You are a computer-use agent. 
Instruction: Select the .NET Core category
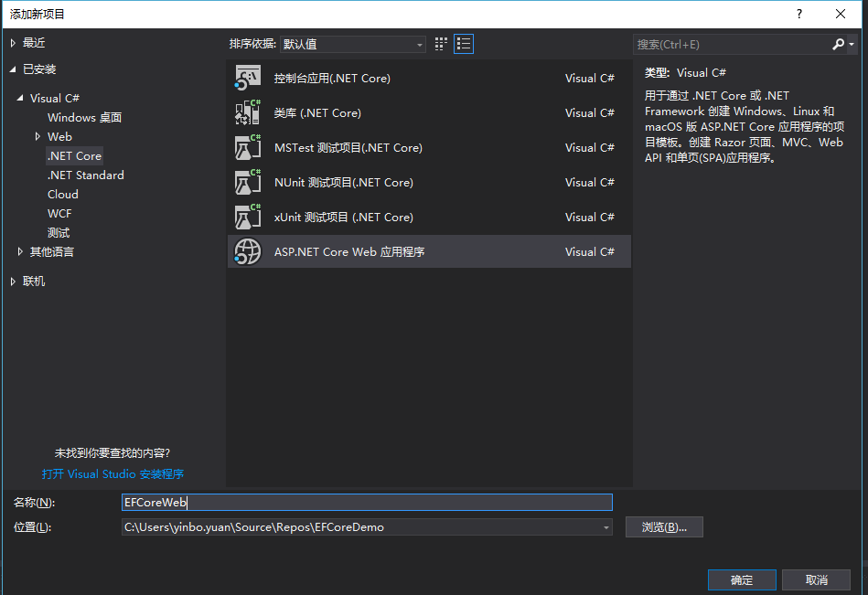(x=75, y=156)
